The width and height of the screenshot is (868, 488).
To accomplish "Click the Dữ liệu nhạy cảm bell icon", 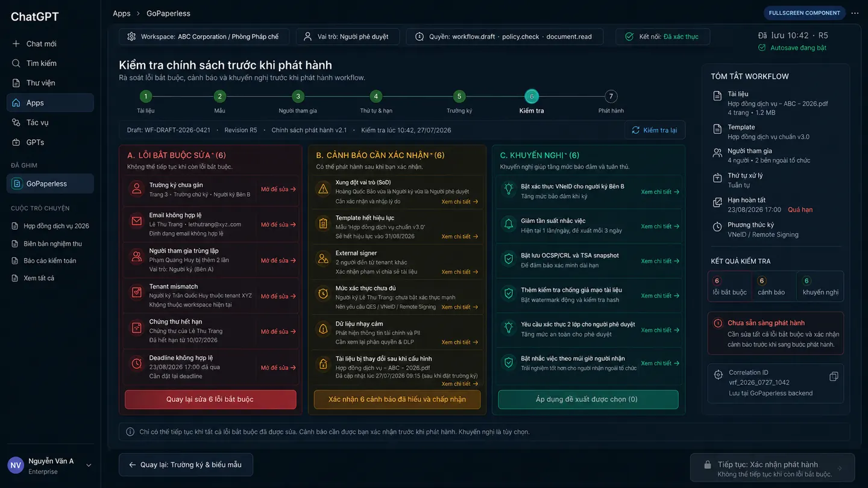I will coord(324,328).
